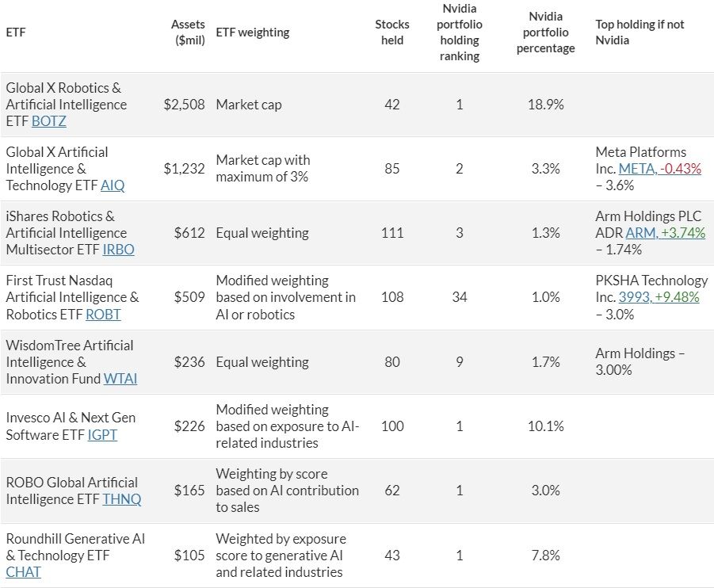Click the ETF column header
This screenshot has height=588, width=714.
[x=15, y=32]
